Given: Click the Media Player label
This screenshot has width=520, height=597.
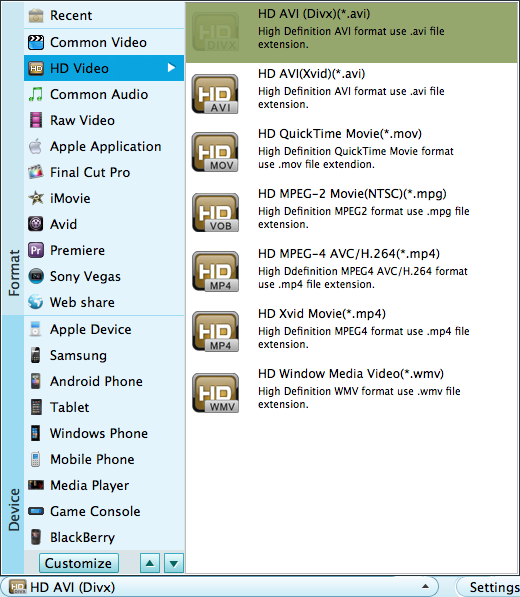Looking at the screenshot, I should [x=89, y=485].
